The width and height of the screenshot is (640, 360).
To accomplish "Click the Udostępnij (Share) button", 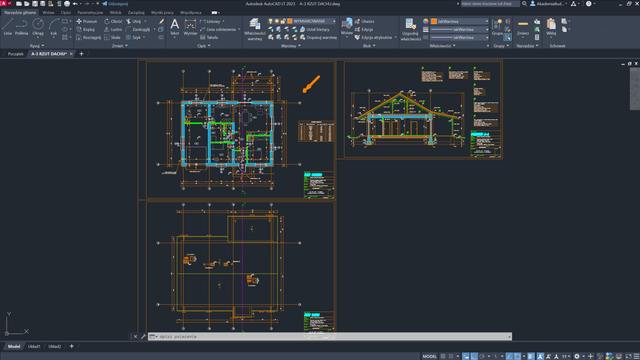I will pos(115,4).
